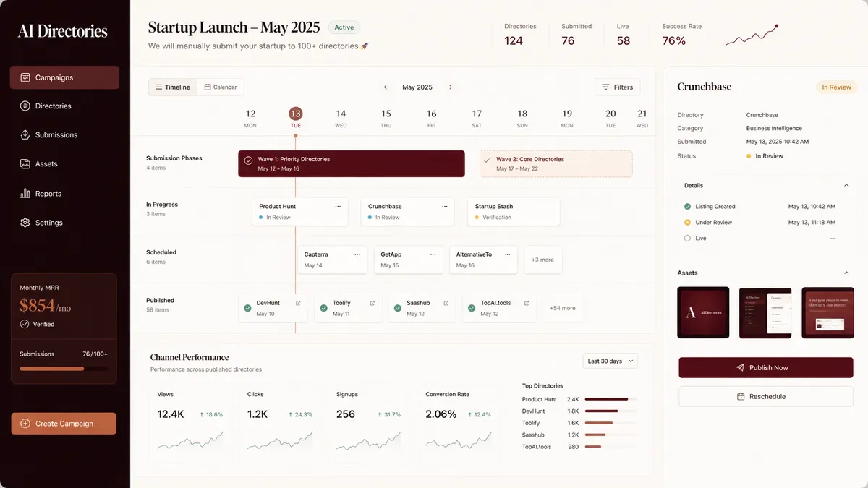Click Product Hunt performance bar

[x=606, y=399]
